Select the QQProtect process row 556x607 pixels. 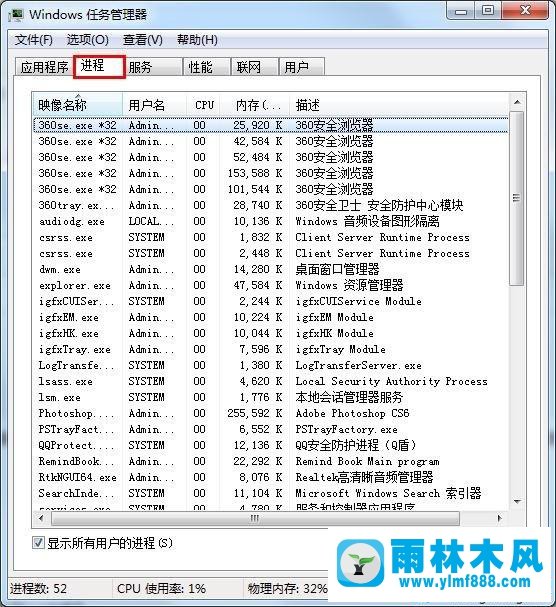tap(271, 445)
